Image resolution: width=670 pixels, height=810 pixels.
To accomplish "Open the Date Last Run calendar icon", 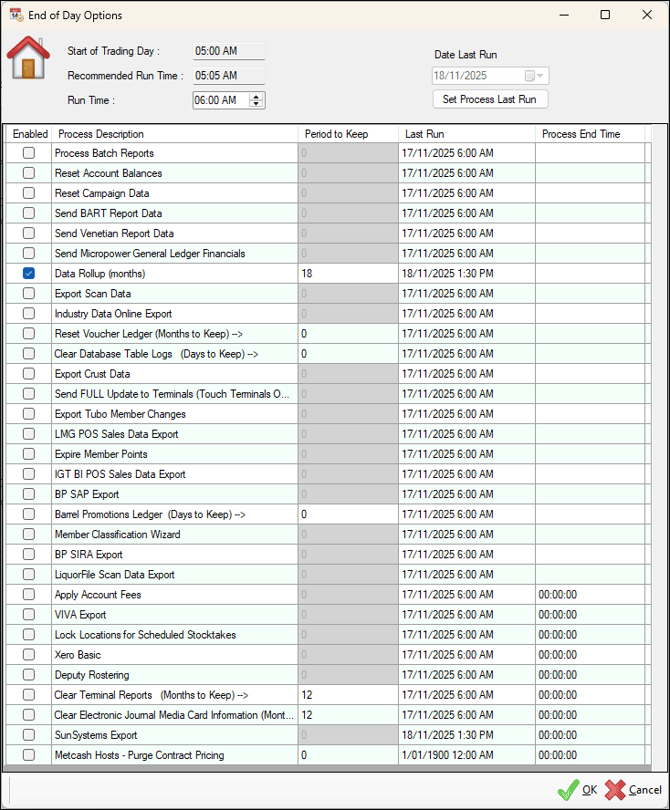I will tap(529, 76).
